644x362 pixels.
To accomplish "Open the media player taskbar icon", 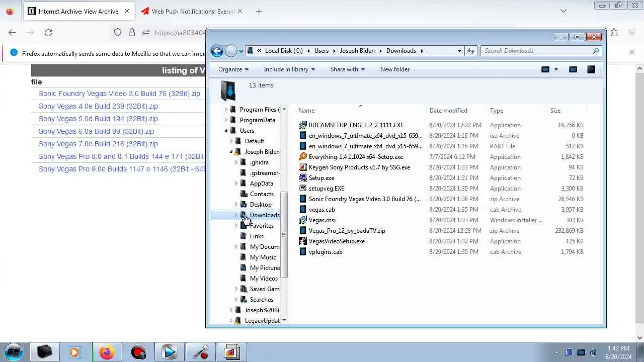I will (75, 352).
